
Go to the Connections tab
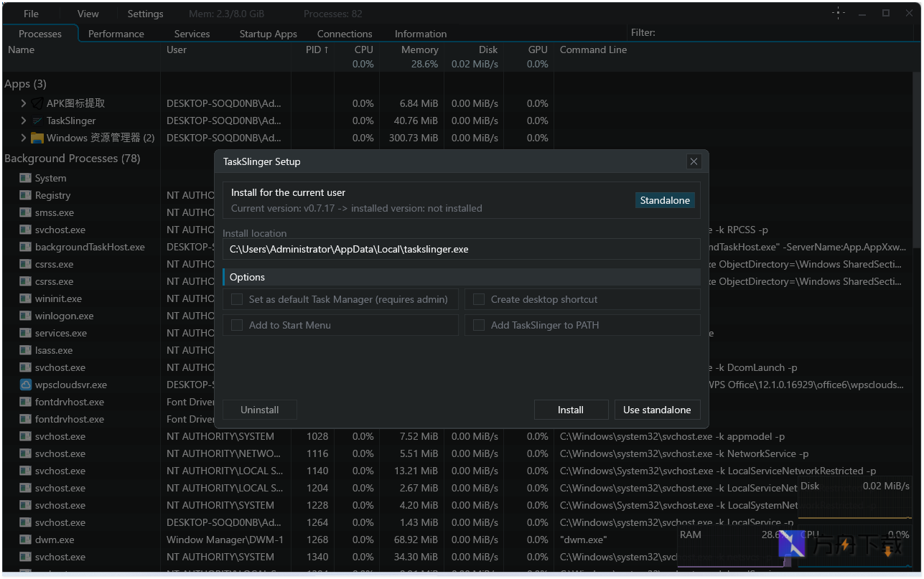345,34
